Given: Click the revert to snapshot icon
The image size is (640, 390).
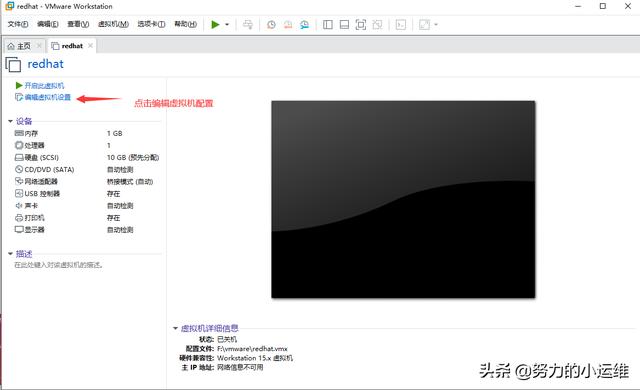Looking at the screenshot, I should (288, 24).
